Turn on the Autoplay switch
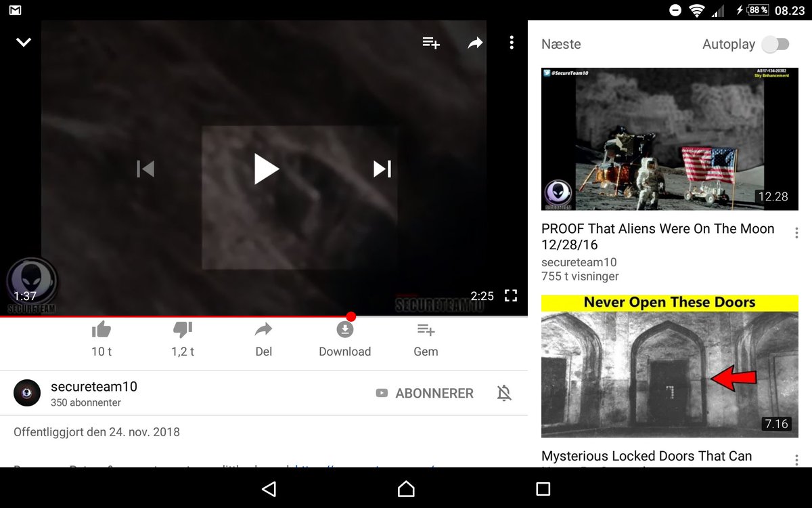 pos(775,45)
